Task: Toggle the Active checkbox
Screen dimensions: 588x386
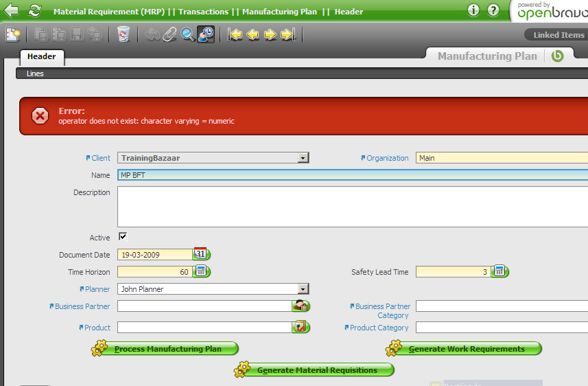Action: coord(123,237)
